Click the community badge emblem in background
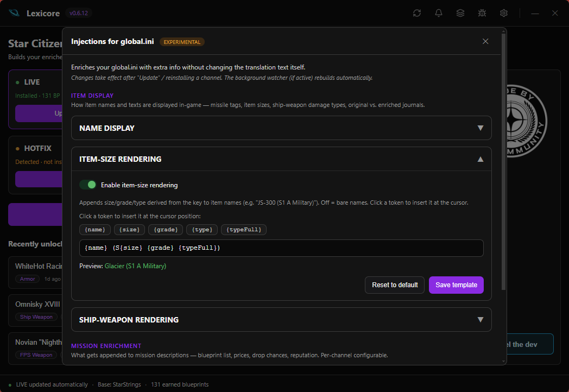 pos(526,121)
